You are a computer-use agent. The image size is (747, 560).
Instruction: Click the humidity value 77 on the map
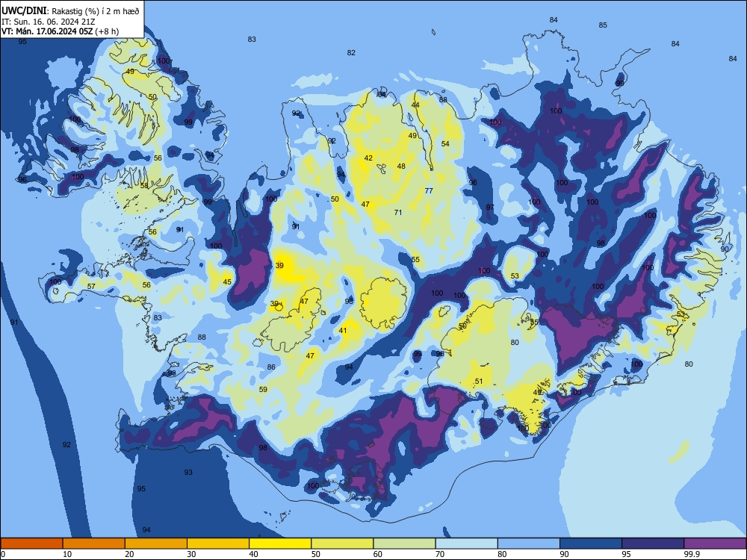coord(429,191)
